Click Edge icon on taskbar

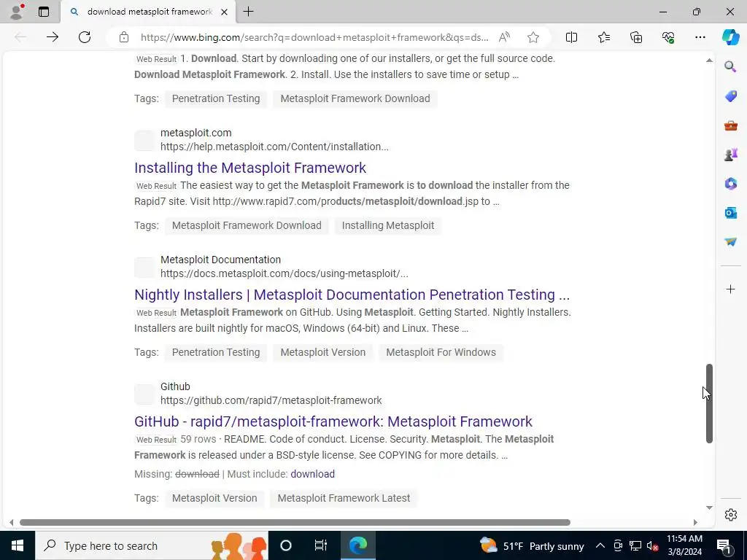click(357, 545)
